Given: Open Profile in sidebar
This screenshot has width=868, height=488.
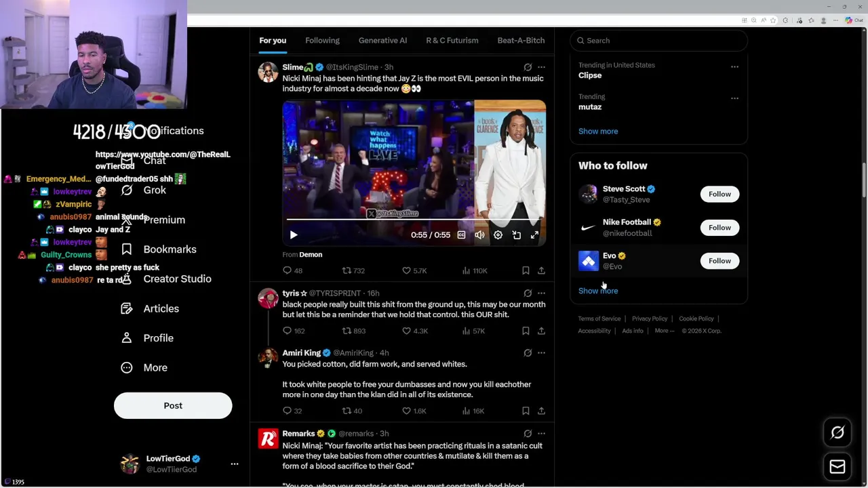Looking at the screenshot, I should [147, 338].
